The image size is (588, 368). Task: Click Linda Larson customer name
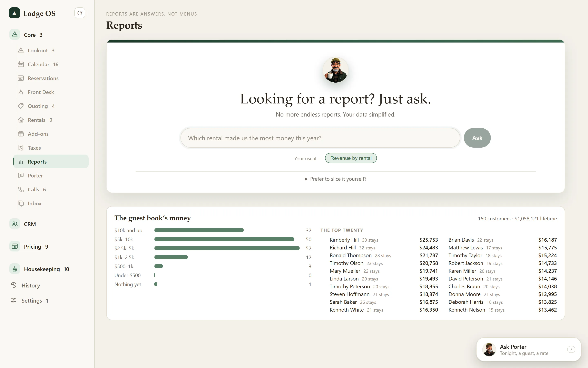point(344,279)
